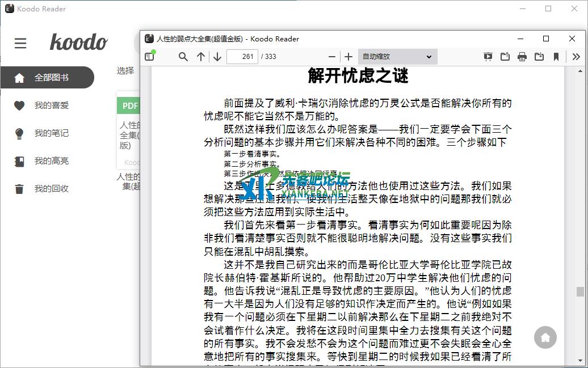Click the bookmark current view icon
Viewport: 588px width, 368px height.
tap(556, 57)
